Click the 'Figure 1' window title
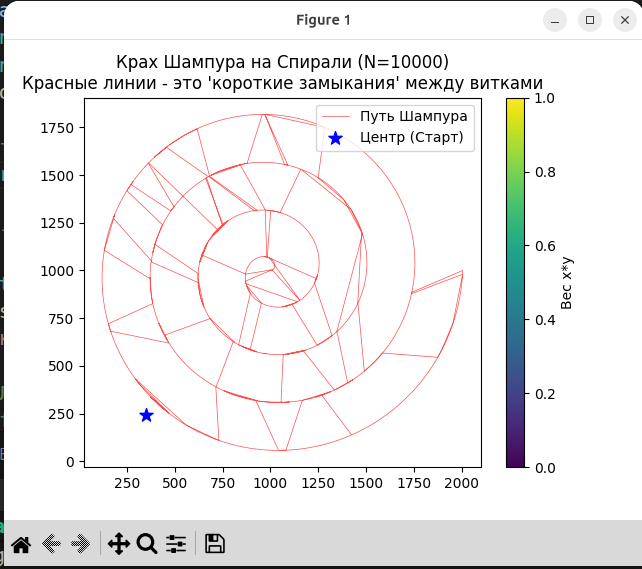This screenshot has width=642, height=569. 323,20
